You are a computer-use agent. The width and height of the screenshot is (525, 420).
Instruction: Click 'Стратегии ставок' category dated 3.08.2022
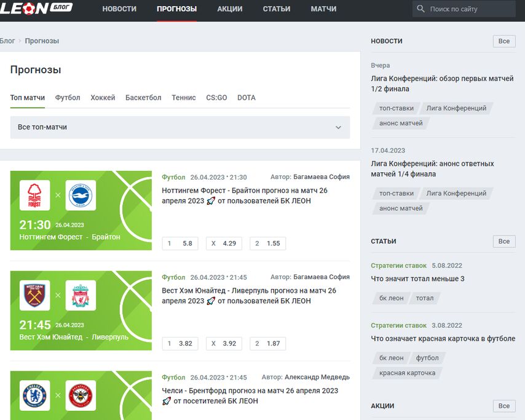(x=399, y=325)
